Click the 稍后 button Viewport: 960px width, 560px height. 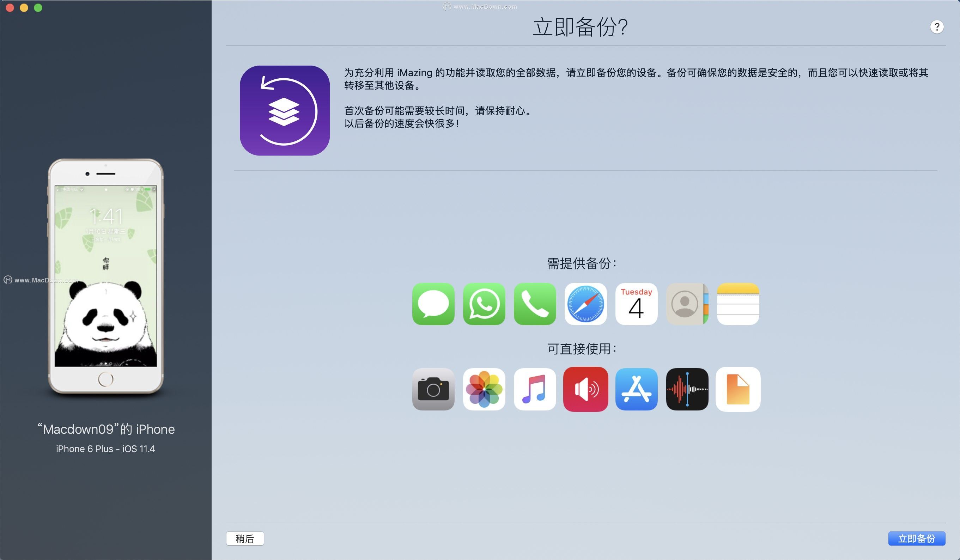tap(245, 538)
